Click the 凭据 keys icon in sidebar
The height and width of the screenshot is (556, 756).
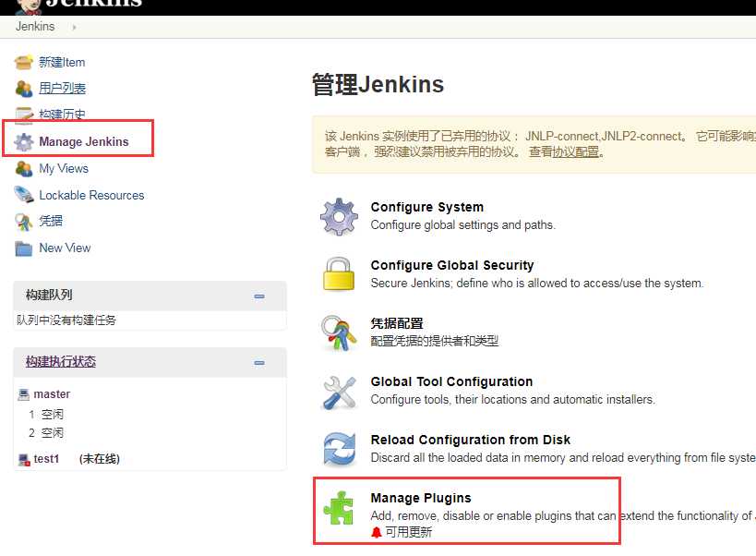24,222
